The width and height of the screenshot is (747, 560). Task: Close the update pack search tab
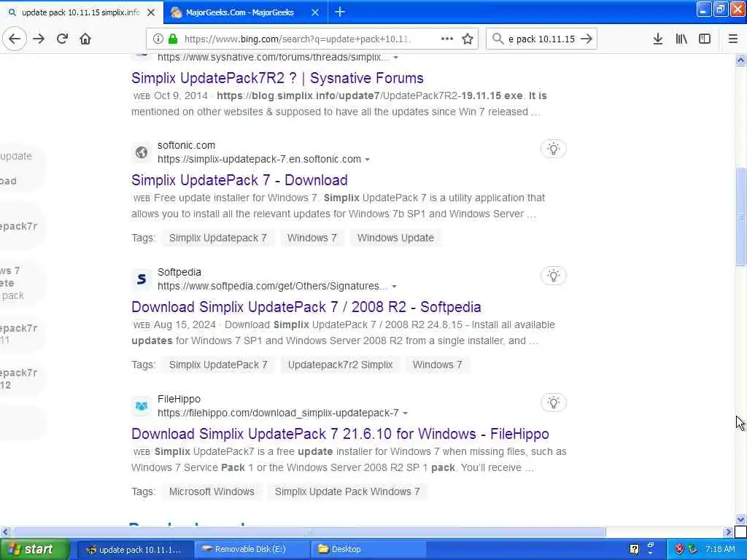151,12
